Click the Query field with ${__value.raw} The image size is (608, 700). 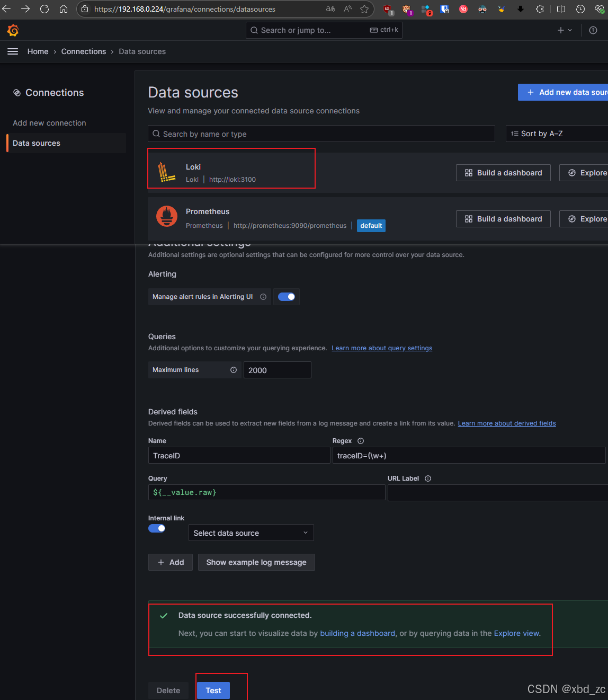(267, 492)
